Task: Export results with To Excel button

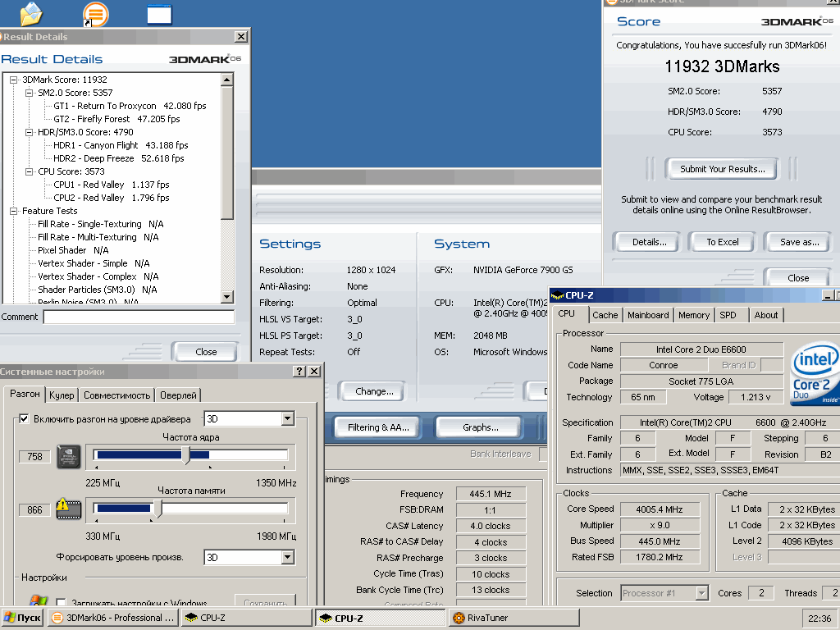Action: (722, 242)
